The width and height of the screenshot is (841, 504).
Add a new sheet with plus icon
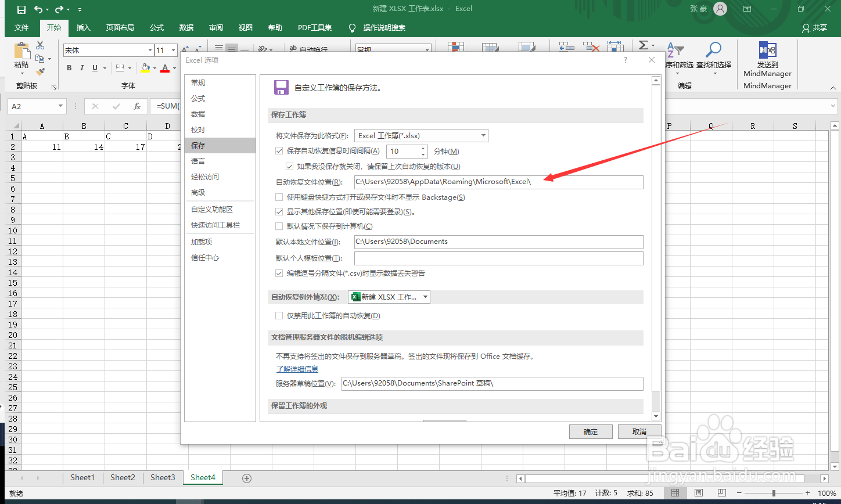[x=247, y=478]
